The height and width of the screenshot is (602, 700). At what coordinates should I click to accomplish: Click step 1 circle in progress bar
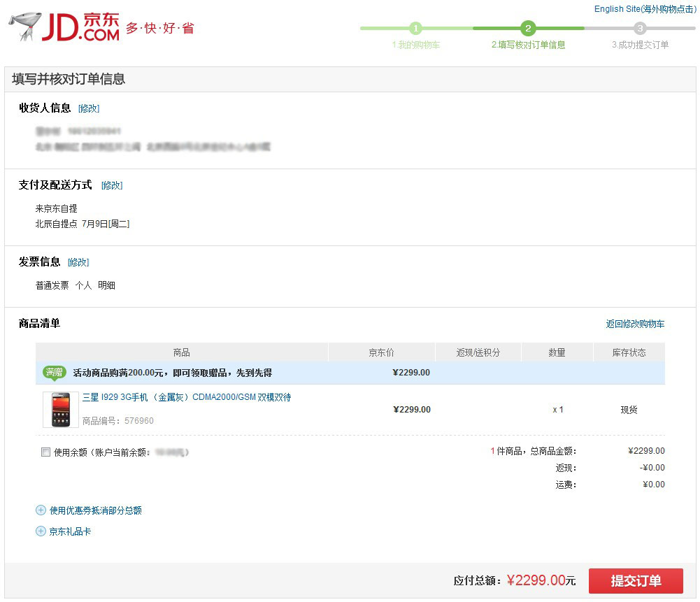point(415,29)
